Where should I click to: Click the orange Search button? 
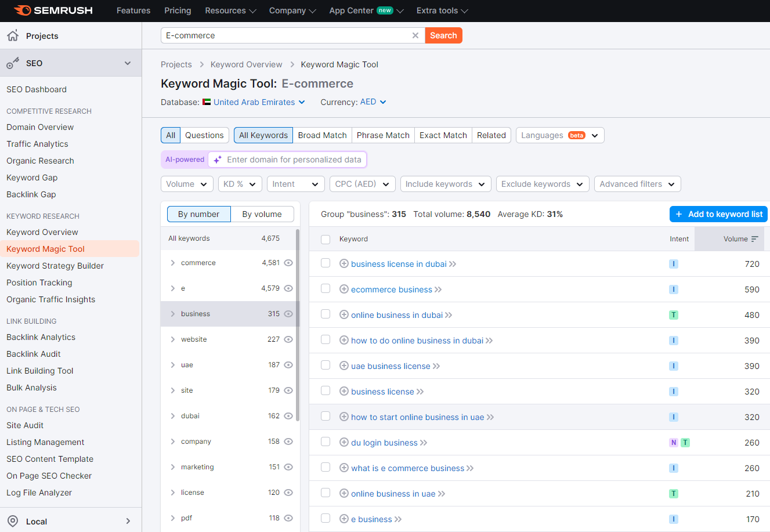click(443, 35)
